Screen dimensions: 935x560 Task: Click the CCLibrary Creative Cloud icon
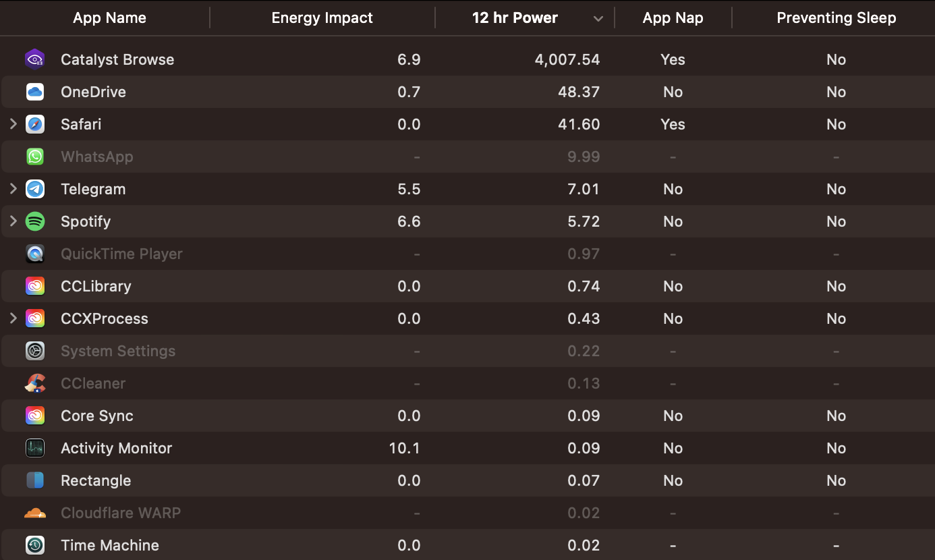[35, 286]
